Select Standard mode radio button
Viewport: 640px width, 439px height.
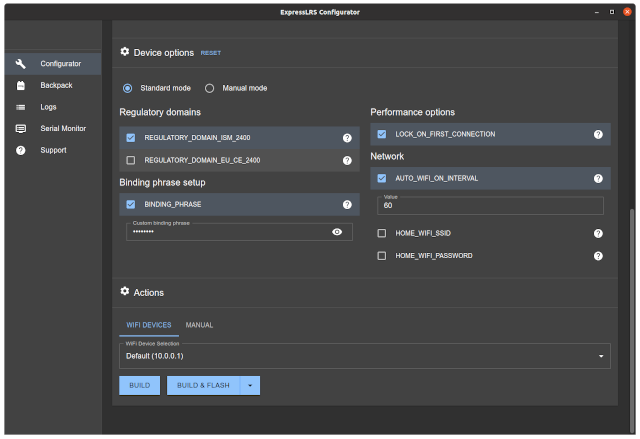(127, 88)
